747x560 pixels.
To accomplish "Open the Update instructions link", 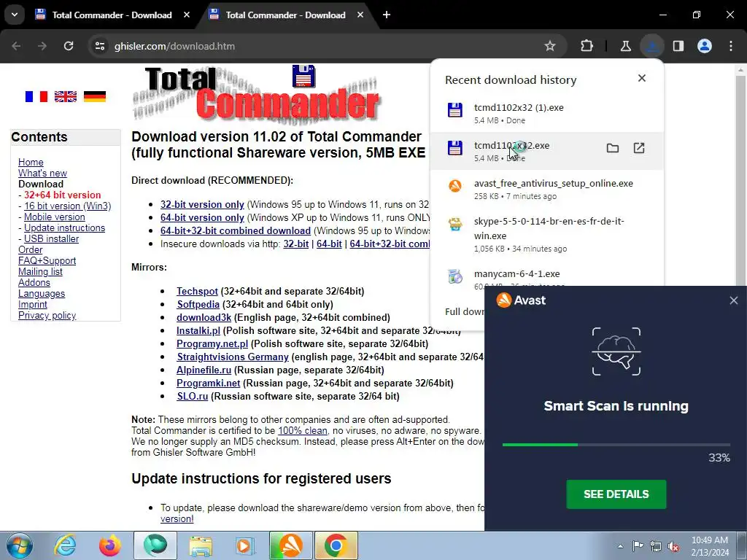I will 64,227.
